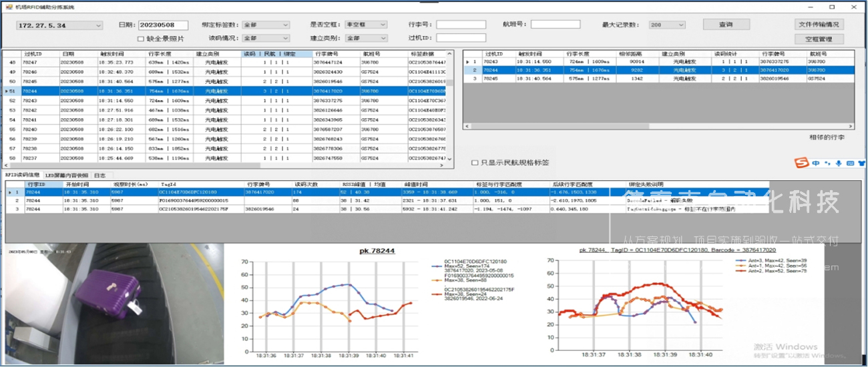Image resolution: width=868 pixels, height=367 pixels.
Task: Click the 查询 button
Action: [x=726, y=25]
